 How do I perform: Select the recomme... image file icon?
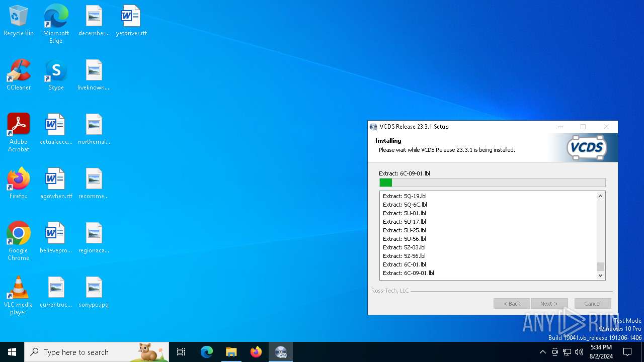tap(94, 184)
